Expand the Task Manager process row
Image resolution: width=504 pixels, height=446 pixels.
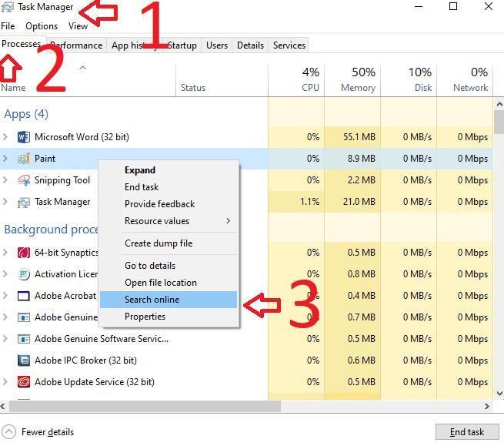pyautogui.click(x=5, y=202)
